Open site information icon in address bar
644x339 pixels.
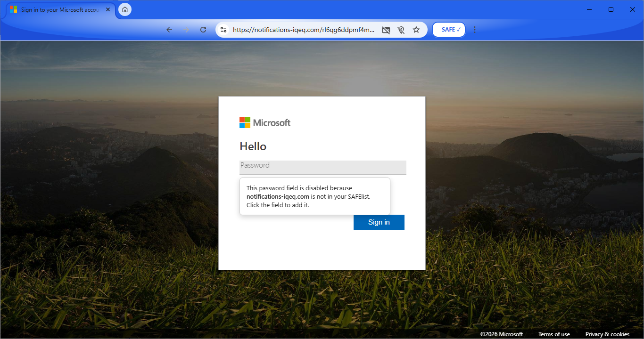pyautogui.click(x=224, y=30)
